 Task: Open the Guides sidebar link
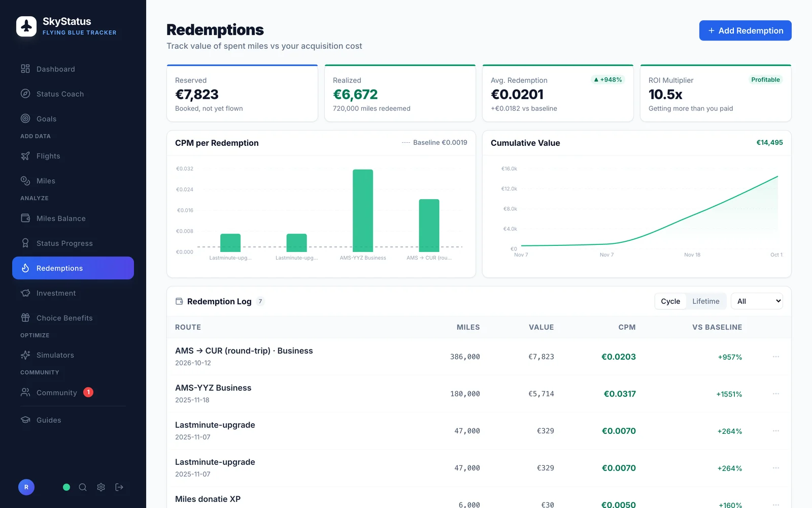(x=73, y=420)
